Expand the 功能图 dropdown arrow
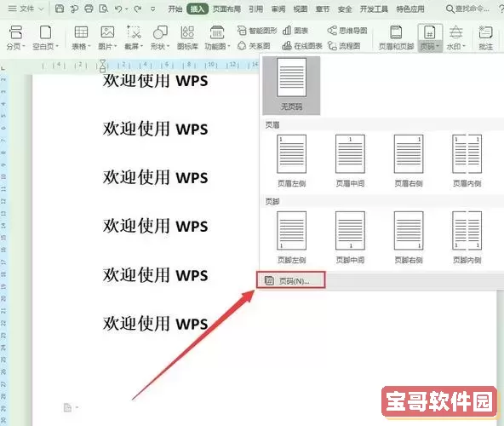The image size is (504, 426). [x=228, y=46]
